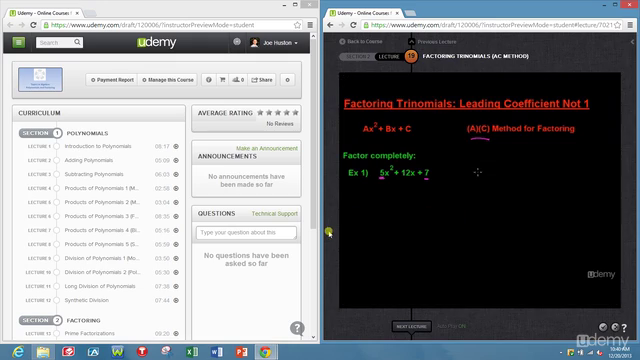Click play indicator on Prime Factorizations row
Screen dimensions: 640x360
tap(176, 333)
